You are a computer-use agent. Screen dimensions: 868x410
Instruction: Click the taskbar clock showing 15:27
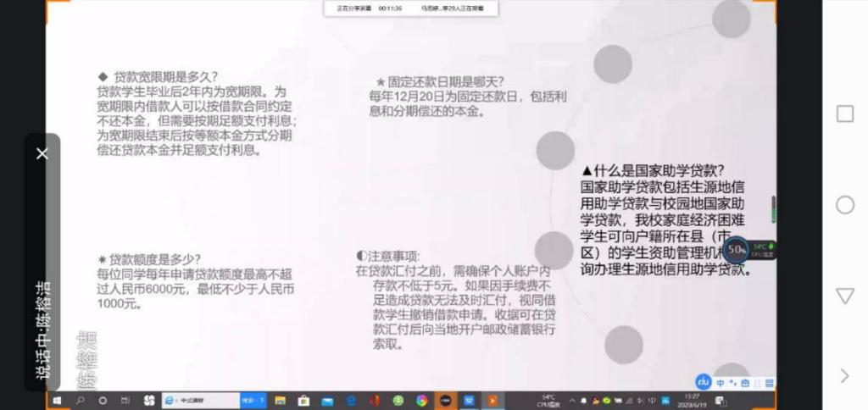(693, 400)
